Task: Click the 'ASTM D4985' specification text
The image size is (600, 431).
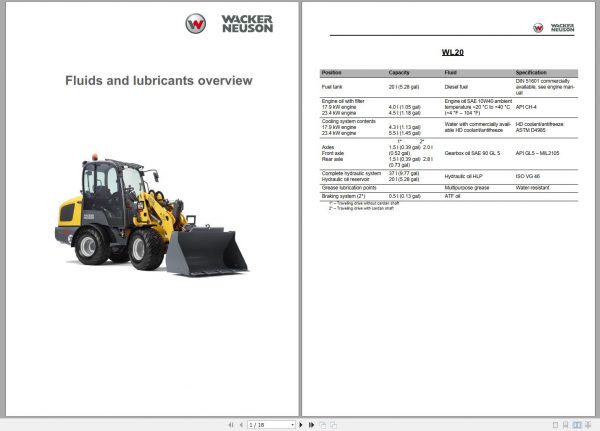Action: (530, 130)
